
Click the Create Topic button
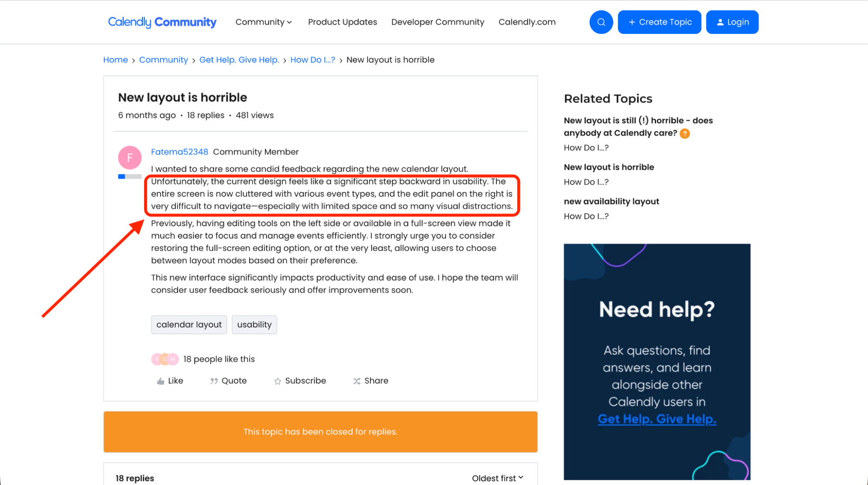tap(659, 22)
